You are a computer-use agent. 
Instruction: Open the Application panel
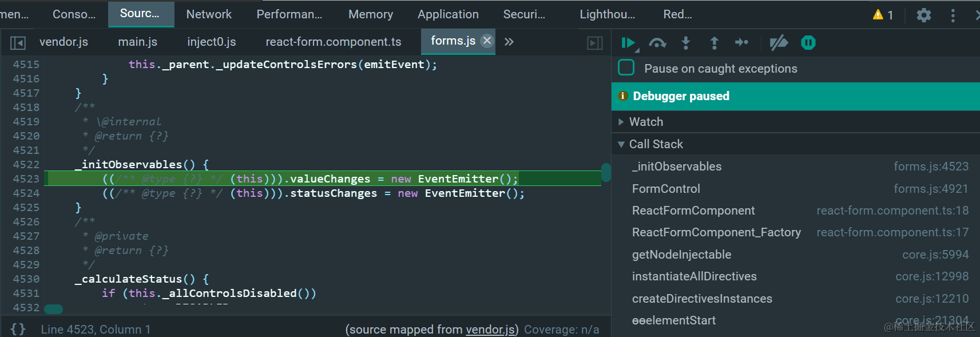(x=448, y=14)
